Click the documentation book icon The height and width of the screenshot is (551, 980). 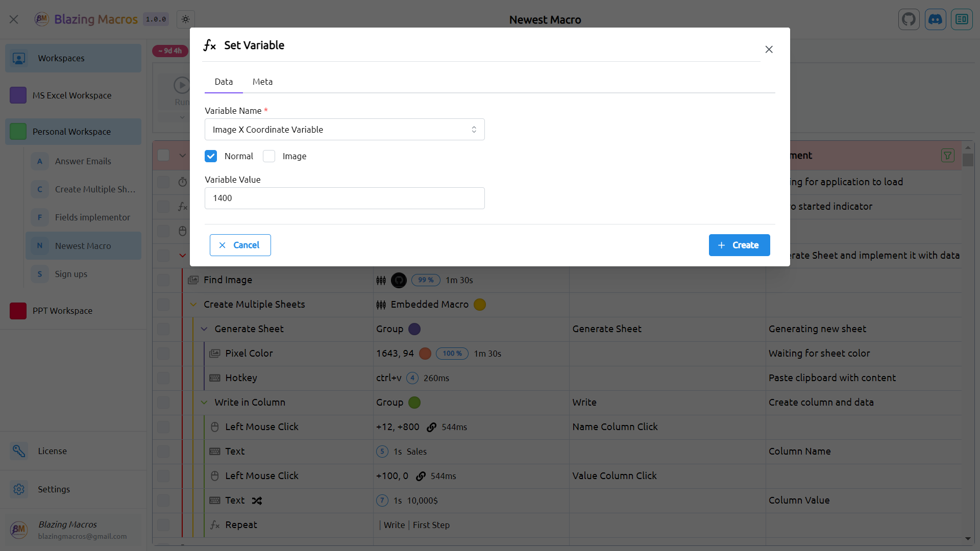coord(962,19)
